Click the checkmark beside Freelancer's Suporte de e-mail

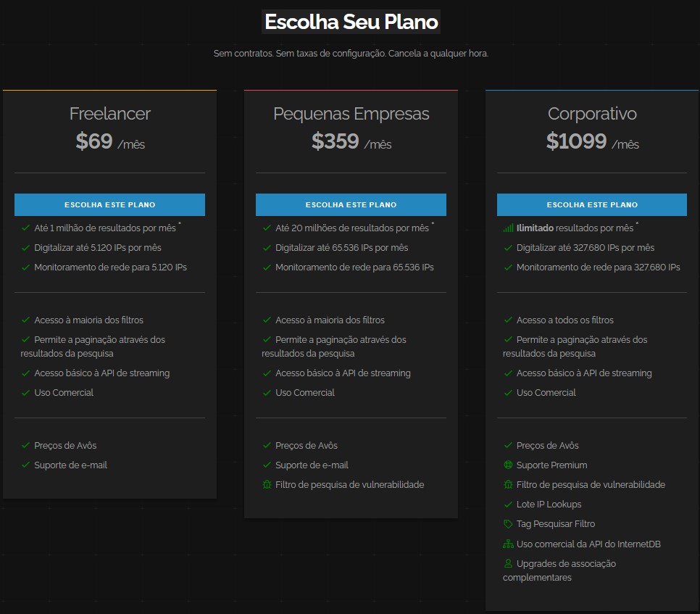[x=26, y=465]
